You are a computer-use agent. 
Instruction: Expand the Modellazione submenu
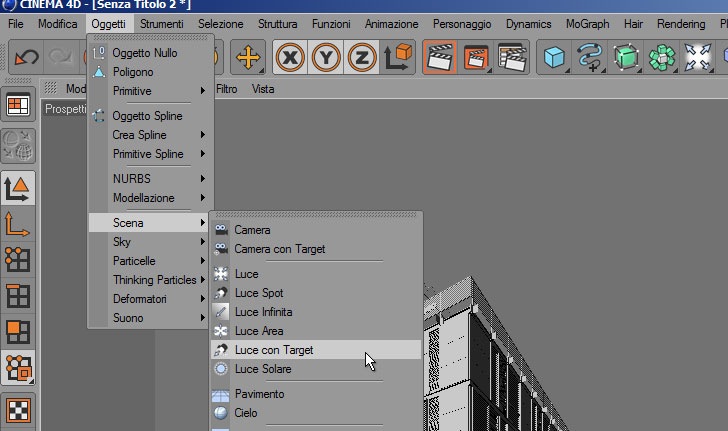point(150,197)
